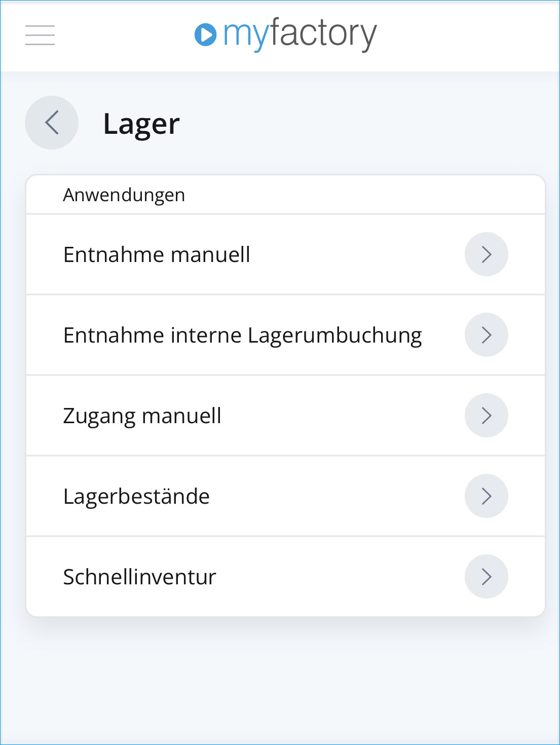Select the Entnahme manuell entry
This screenshot has height=745, width=560.
(157, 254)
